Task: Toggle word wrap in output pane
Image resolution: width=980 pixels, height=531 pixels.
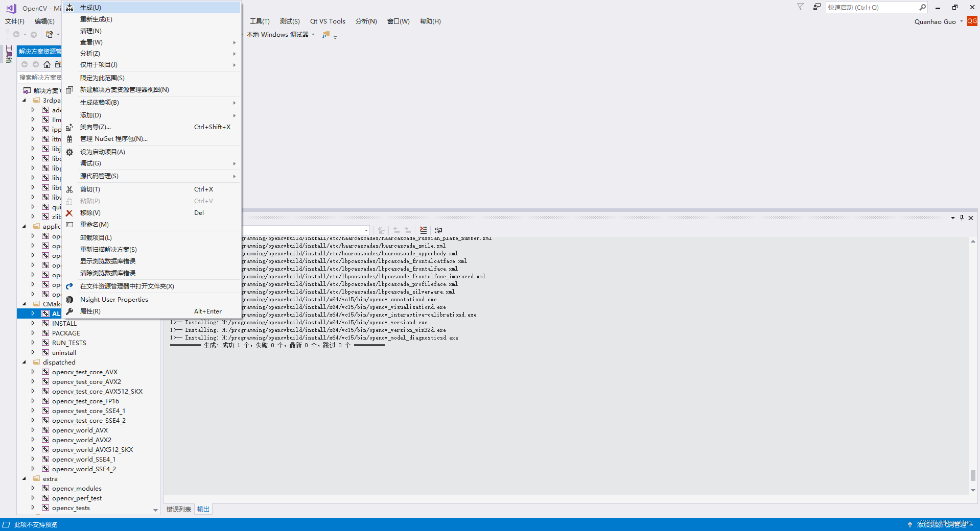Action: 438,230
